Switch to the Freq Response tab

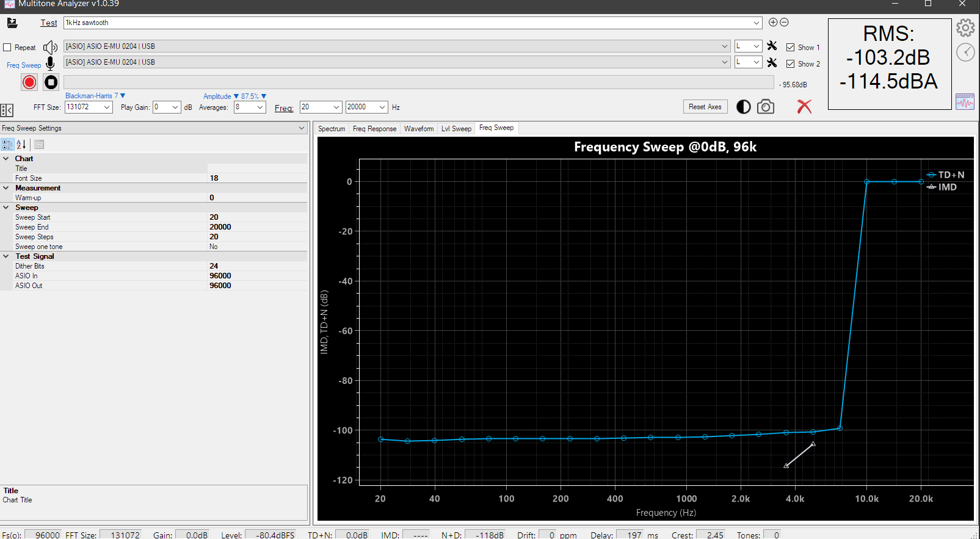point(374,129)
